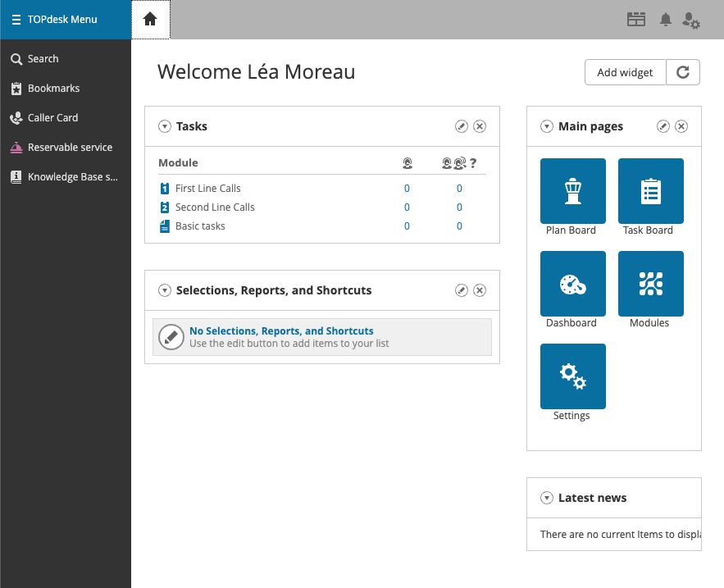The image size is (724, 588).
Task: Close the Main pages widget
Action: click(681, 126)
